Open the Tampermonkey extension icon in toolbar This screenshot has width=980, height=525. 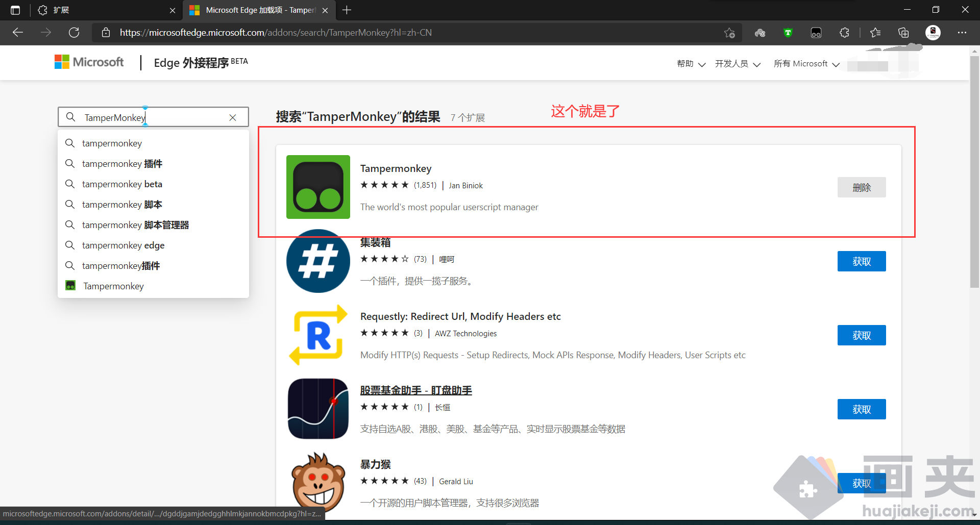point(816,32)
